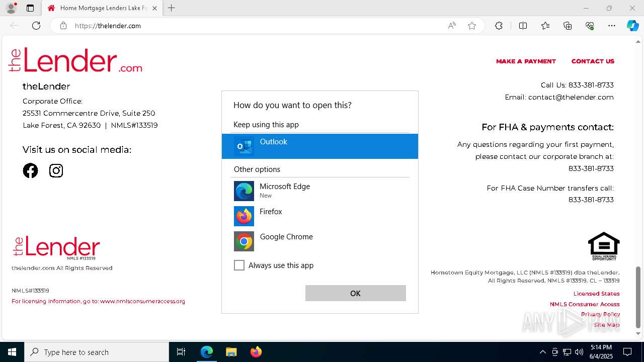The image size is (644, 362).
Task: Open the Collections icon
Action: click(x=568, y=26)
